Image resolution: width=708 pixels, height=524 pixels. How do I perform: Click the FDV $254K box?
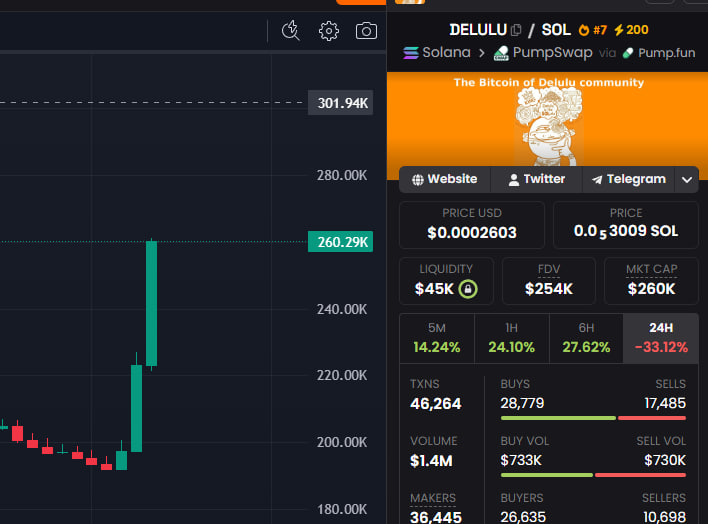[549, 281]
